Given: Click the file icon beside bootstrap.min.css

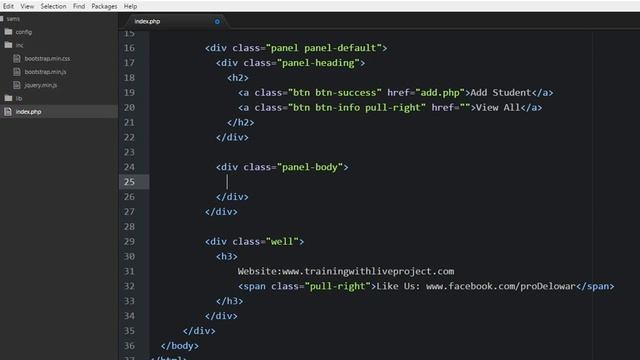Looking at the screenshot, I should pos(17,58).
